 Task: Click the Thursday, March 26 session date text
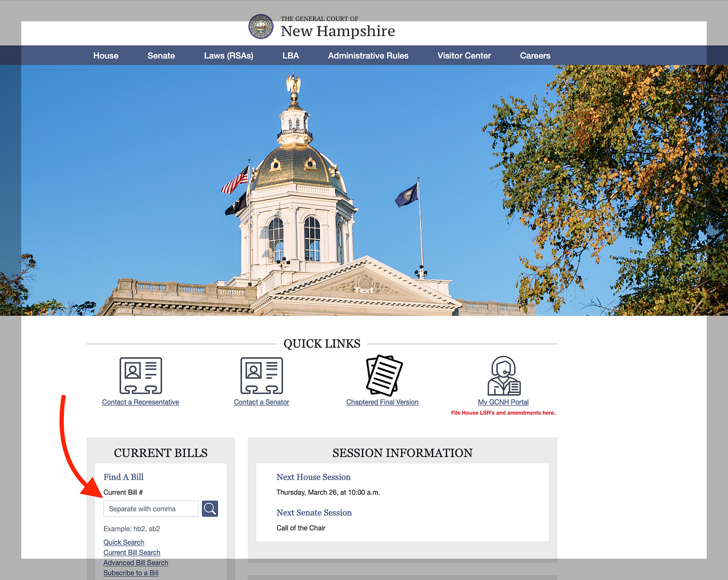click(x=328, y=493)
